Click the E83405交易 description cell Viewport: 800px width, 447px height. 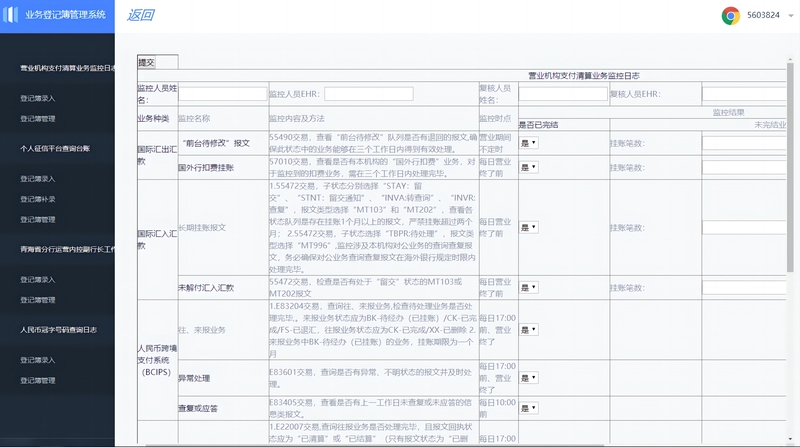(373, 408)
